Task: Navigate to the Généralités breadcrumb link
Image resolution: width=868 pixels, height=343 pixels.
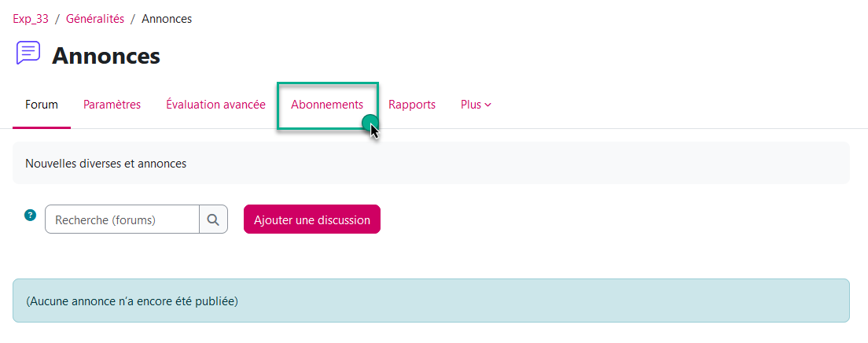Action: click(94, 19)
